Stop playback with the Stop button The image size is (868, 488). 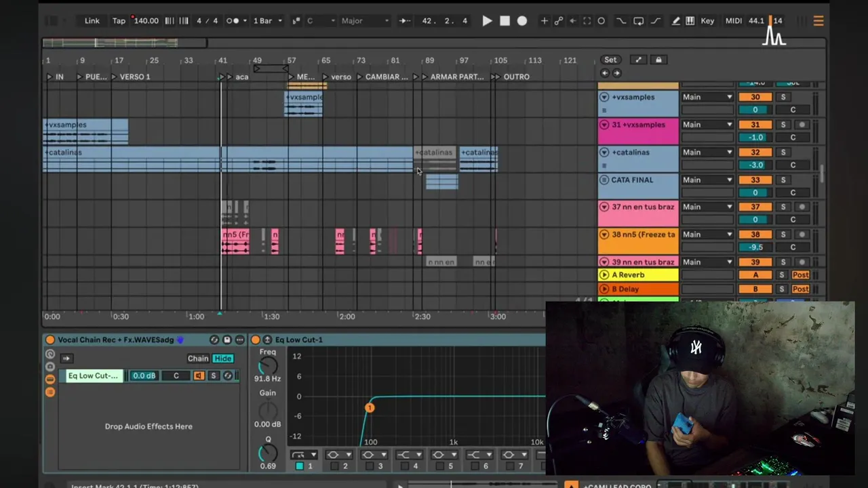pos(505,21)
